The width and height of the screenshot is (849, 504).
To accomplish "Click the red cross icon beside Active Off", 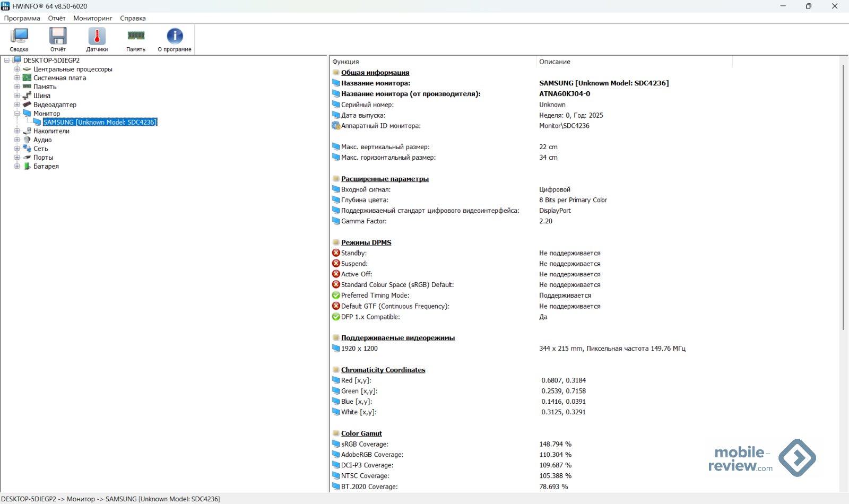I will click(x=336, y=274).
